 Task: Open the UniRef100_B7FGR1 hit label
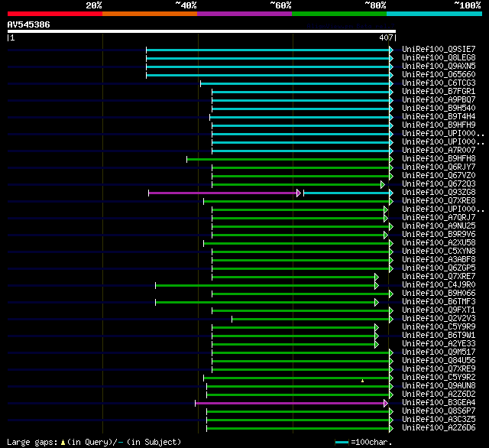coord(439,92)
